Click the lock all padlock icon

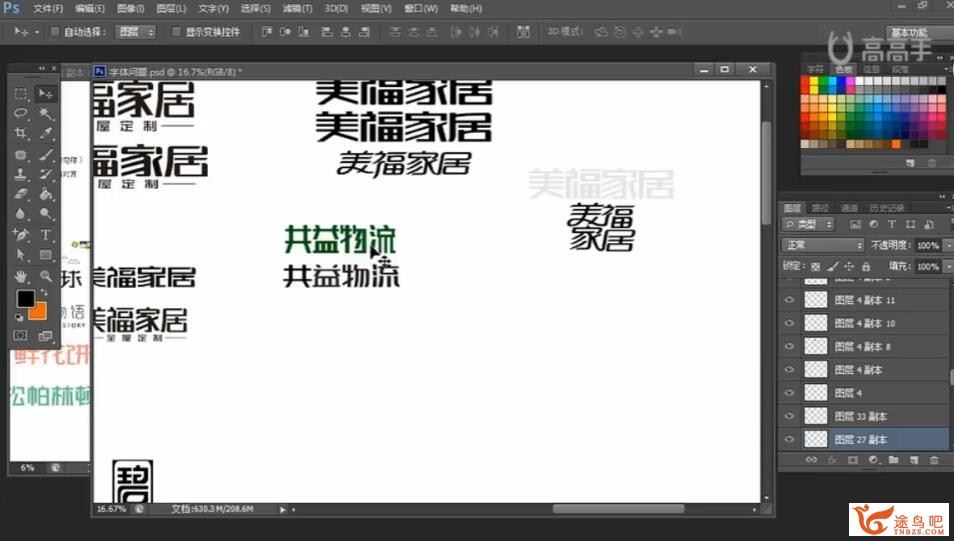[x=866, y=267]
